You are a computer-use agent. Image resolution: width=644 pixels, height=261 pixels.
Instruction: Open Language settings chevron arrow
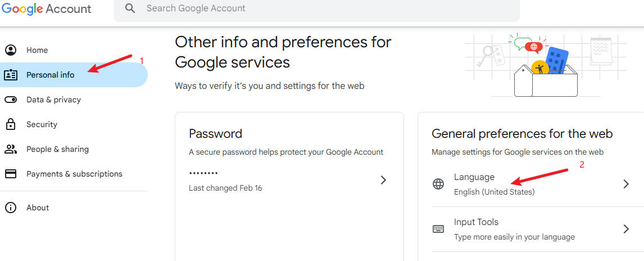click(626, 184)
